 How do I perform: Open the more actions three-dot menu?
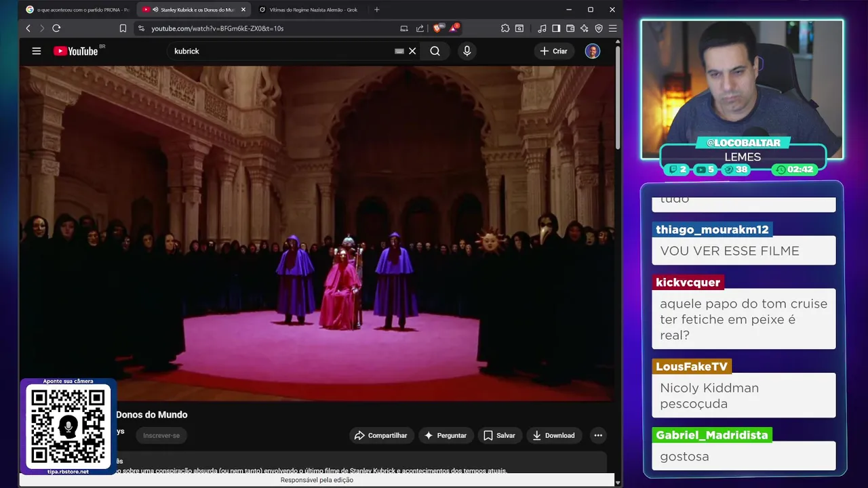point(598,436)
